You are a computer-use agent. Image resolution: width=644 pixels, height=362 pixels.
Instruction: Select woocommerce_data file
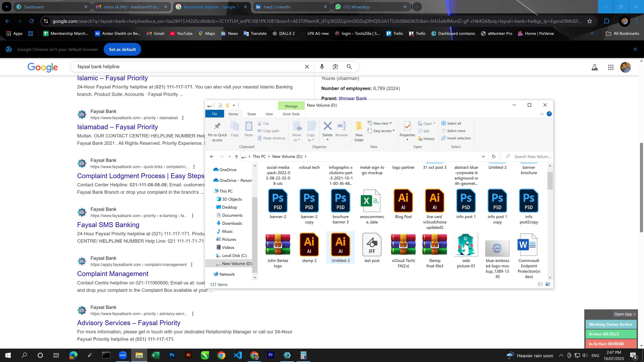(372, 207)
